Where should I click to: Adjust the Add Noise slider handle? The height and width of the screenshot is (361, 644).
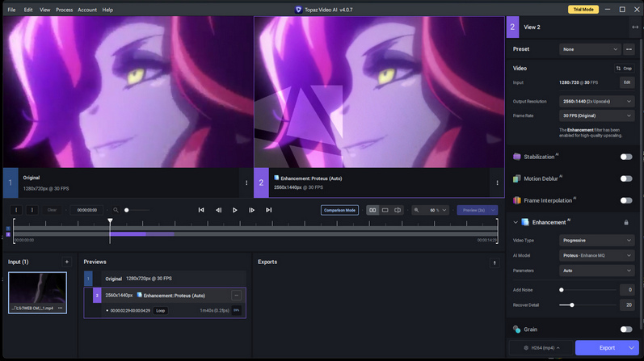(562, 290)
